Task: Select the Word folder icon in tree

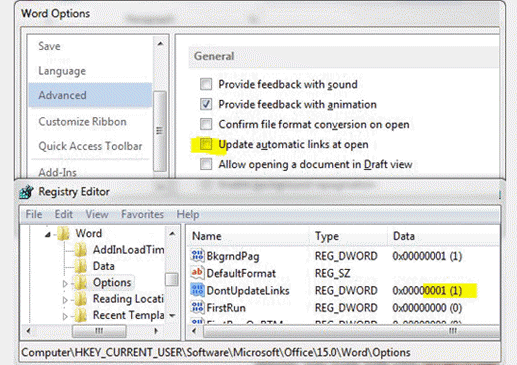Action: (63, 233)
